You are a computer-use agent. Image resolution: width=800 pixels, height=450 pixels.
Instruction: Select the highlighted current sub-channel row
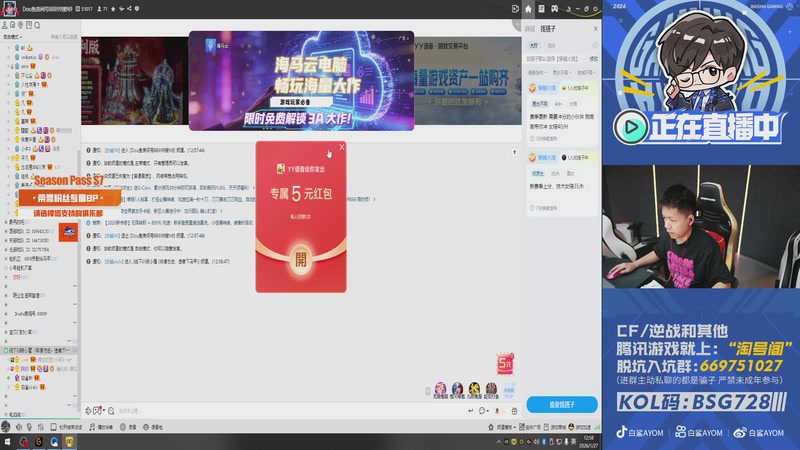pos(40,351)
